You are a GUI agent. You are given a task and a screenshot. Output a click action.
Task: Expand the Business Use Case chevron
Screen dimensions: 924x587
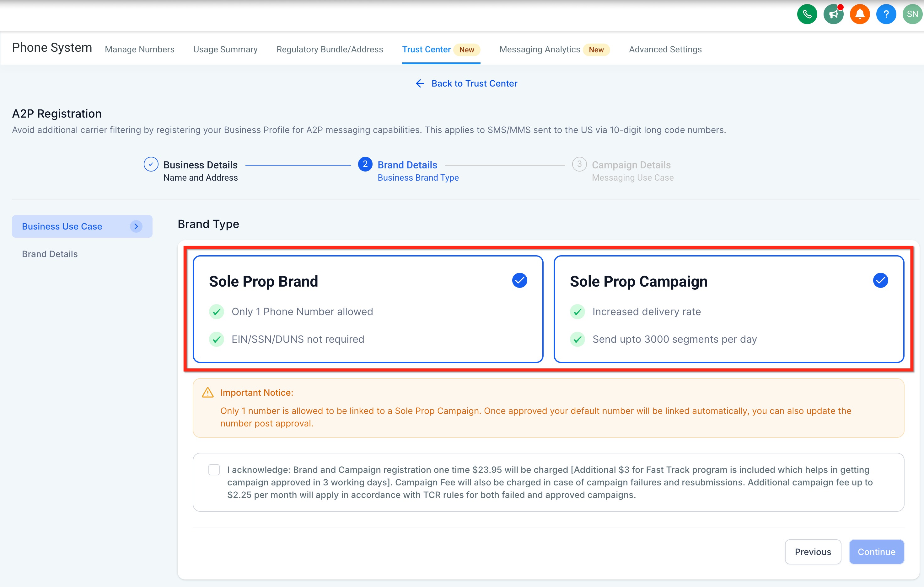(136, 226)
